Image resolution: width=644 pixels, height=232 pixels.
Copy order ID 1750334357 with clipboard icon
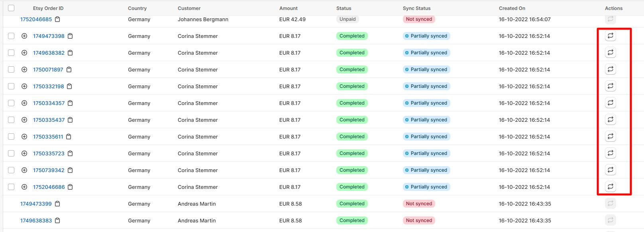(x=71, y=103)
